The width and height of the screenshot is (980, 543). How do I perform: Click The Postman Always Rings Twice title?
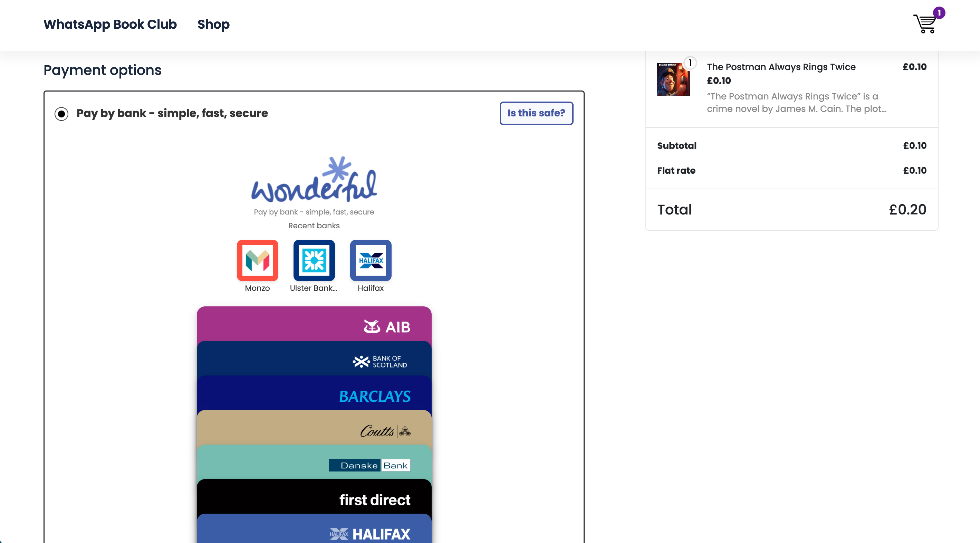pyautogui.click(x=781, y=67)
